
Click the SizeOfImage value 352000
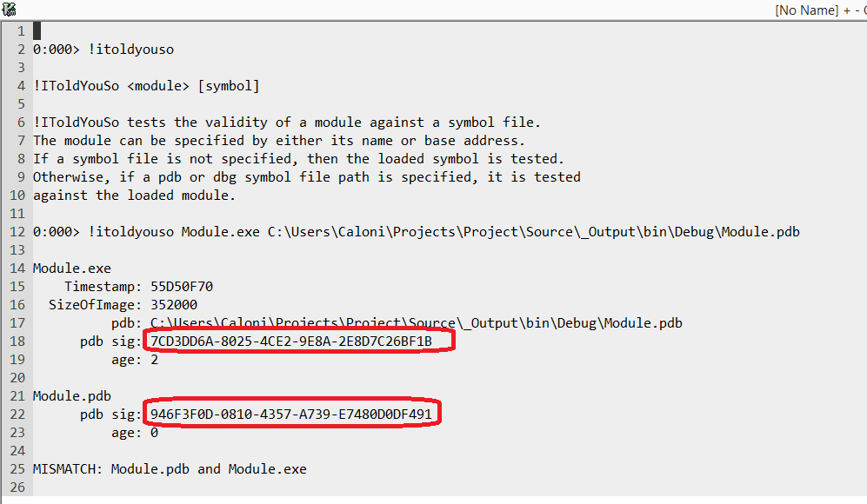(x=174, y=305)
